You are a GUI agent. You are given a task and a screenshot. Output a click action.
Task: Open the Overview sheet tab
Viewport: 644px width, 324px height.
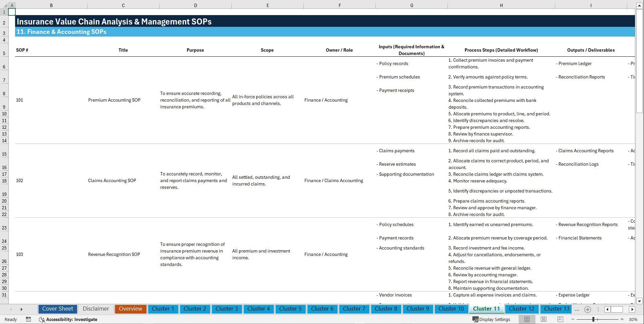[x=130, y=309]
